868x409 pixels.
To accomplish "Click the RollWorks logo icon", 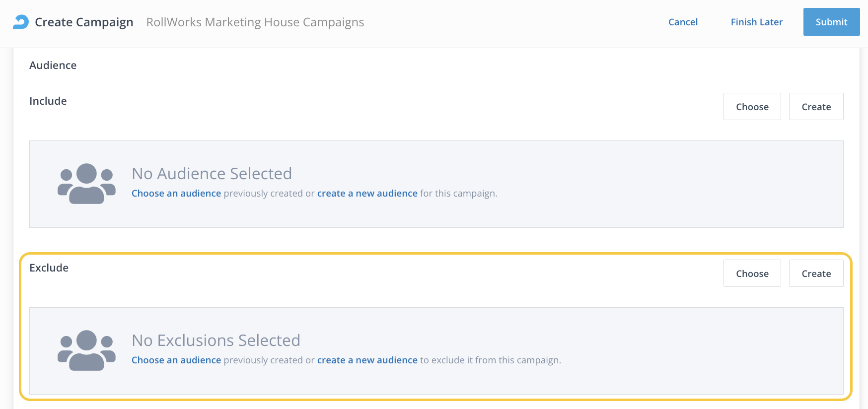I will 21,22.
